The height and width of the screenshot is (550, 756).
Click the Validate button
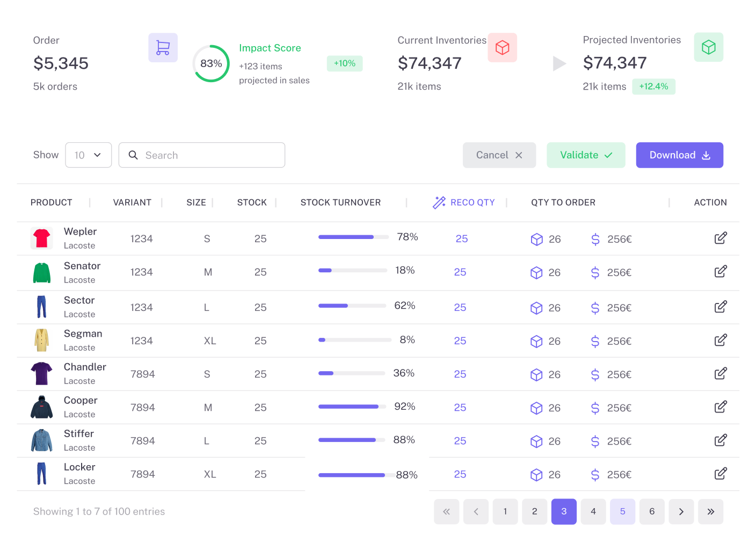click(x=586, y=155)
